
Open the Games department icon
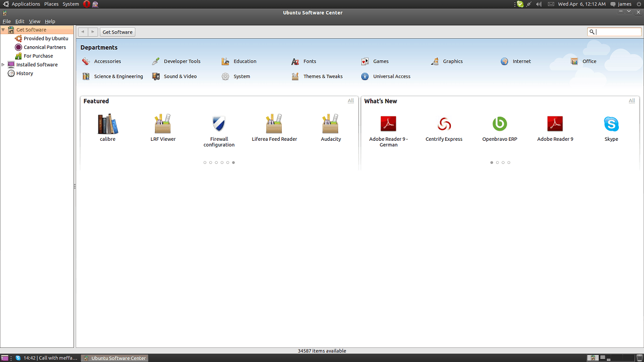pyautogui.click(x=365, y=61)
